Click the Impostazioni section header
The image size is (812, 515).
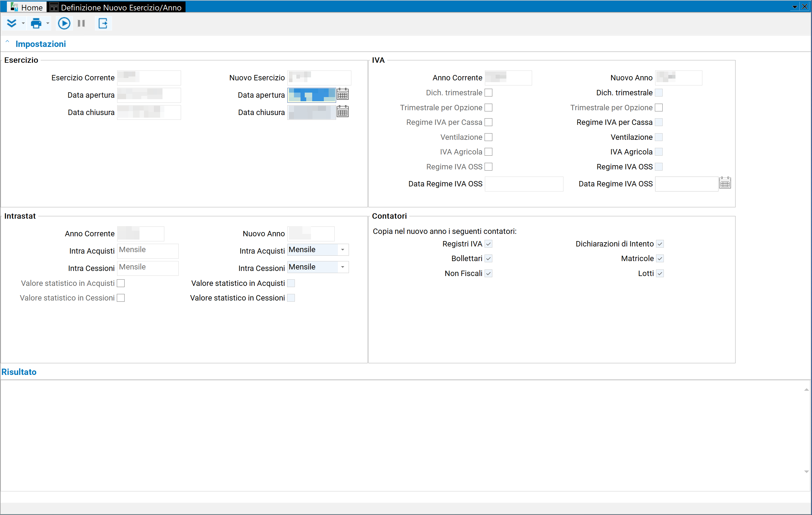pos(40,44)
